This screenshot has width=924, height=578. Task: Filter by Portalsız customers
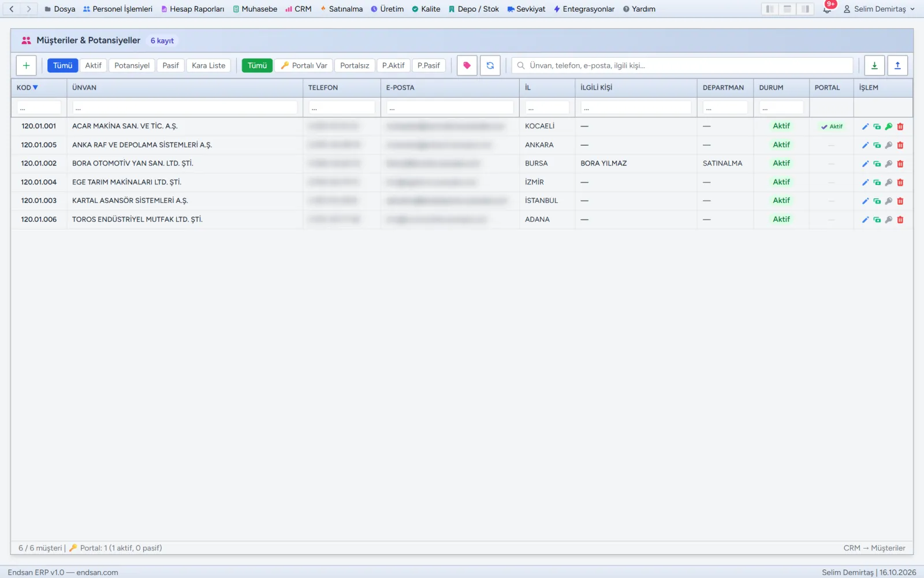(x=355, y=65)
